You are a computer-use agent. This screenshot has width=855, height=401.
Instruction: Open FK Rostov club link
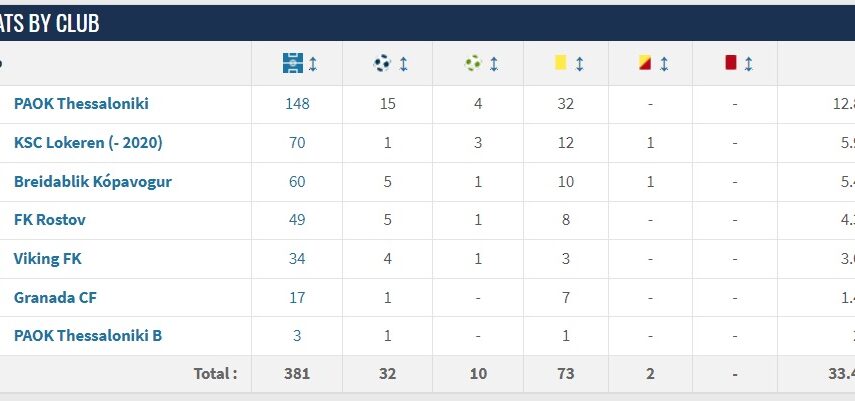click(47, 220)
